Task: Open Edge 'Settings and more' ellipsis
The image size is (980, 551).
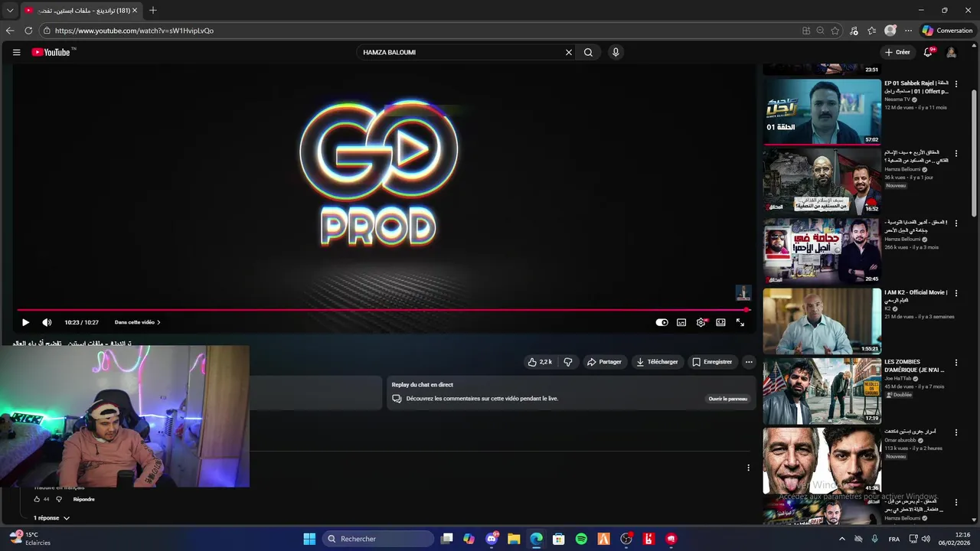Action: (x=908, y=31)
